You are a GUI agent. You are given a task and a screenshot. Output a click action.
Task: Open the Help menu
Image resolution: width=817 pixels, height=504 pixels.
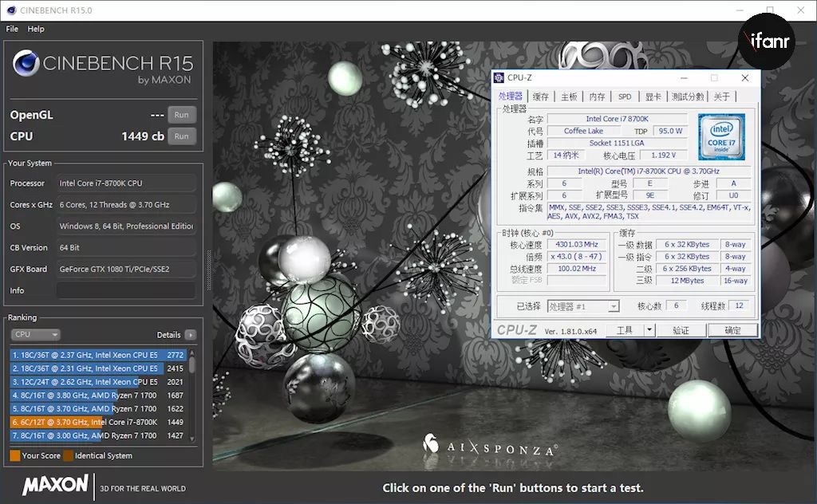(36, 29)
